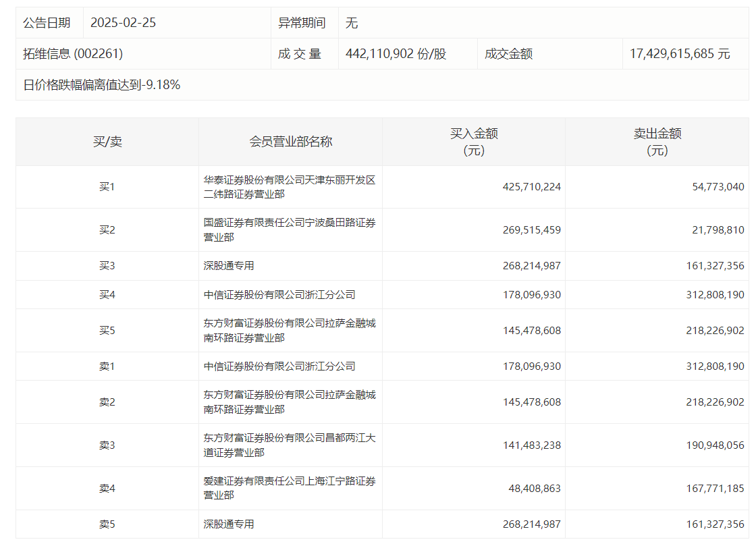
Task: Select 218,226,902 in the 买5 row
Action: click(715, 331)
